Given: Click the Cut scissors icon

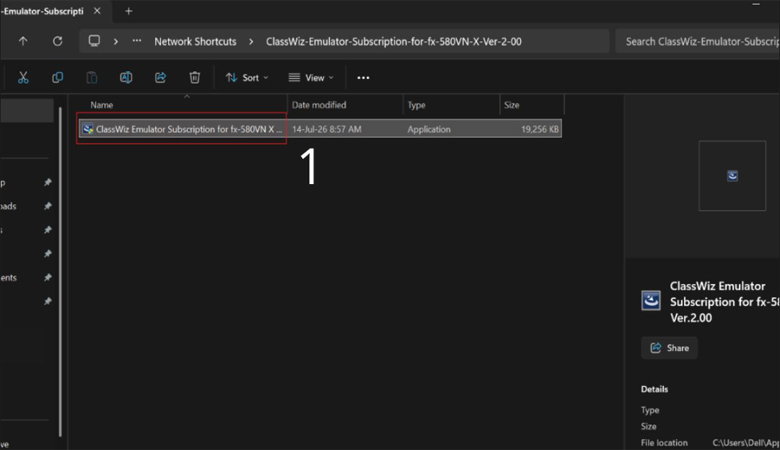Looking at the screenshot, I should pyautogui.click(x=23, y=78).
